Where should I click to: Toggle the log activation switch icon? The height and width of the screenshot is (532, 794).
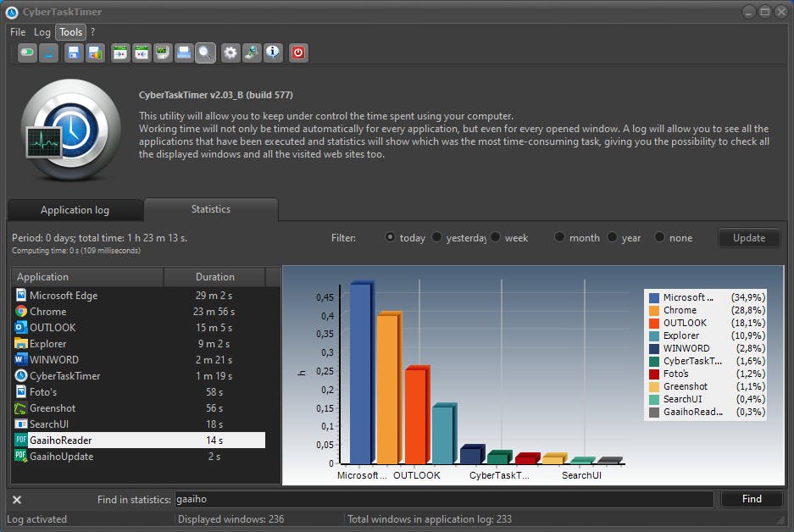click(x=27, y=53)
